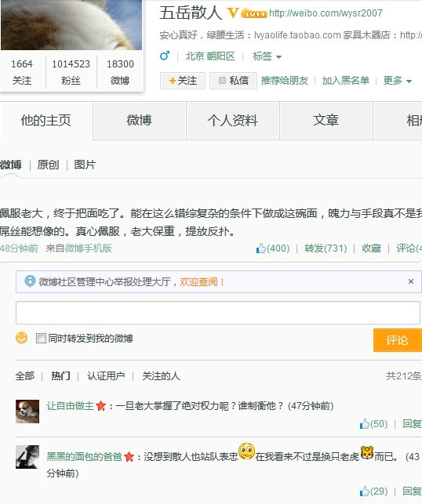Click 转发(731) on the post
This screenshot has height=504, width=422.
click(x=326, y=248)
